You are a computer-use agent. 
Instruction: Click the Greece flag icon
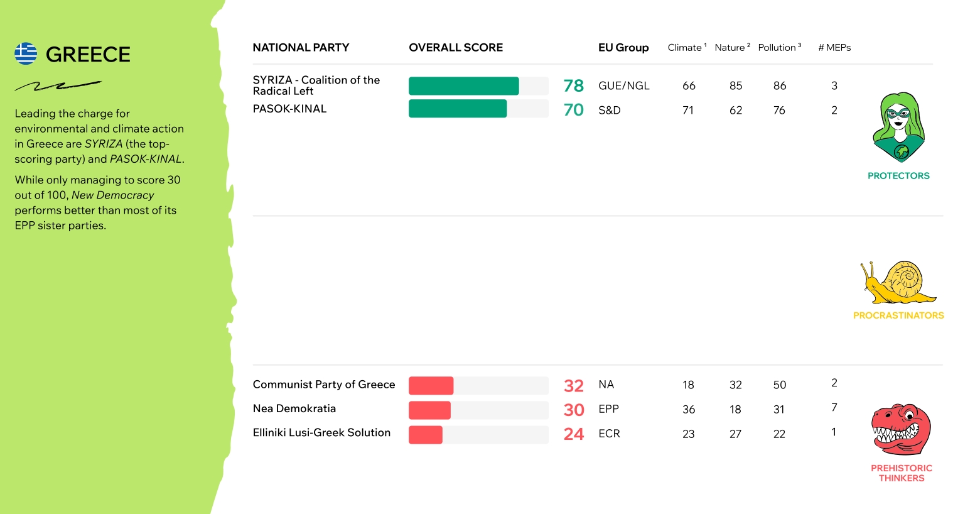[x=26, y=54]
